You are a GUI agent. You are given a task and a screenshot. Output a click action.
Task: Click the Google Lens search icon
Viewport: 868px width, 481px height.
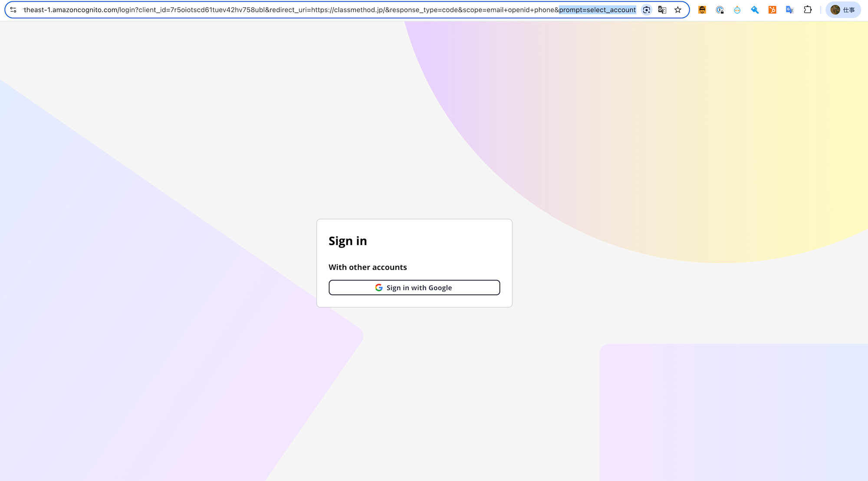point(646,10)
